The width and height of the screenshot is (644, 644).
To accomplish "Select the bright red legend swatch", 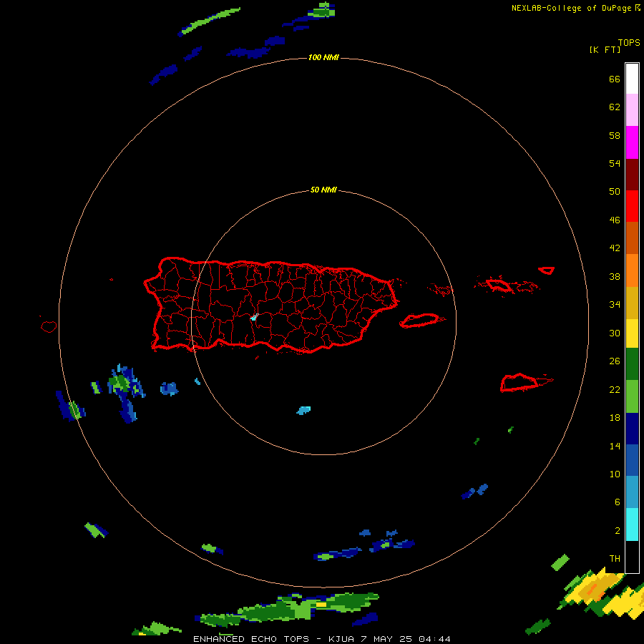I will (632, 206).
